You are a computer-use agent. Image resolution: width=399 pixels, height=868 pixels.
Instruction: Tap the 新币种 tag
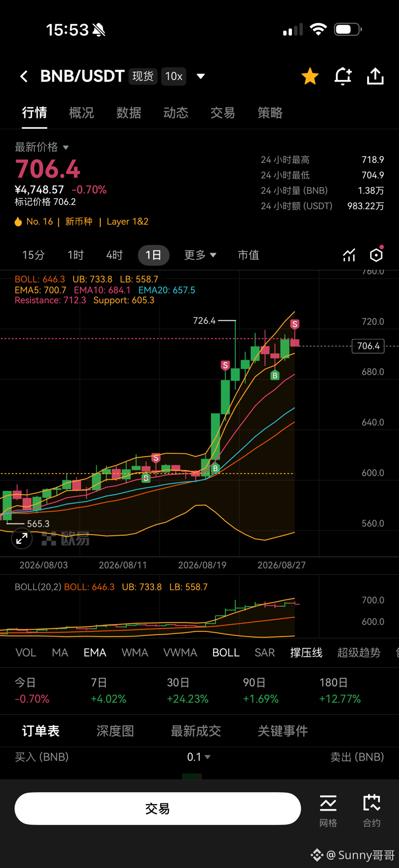coord(79,221)
